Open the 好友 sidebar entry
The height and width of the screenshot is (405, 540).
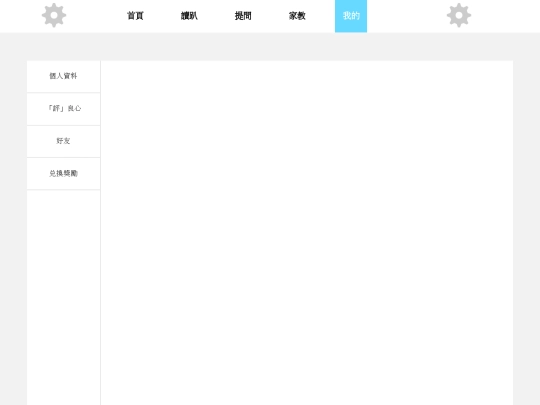tap(64, 141)
